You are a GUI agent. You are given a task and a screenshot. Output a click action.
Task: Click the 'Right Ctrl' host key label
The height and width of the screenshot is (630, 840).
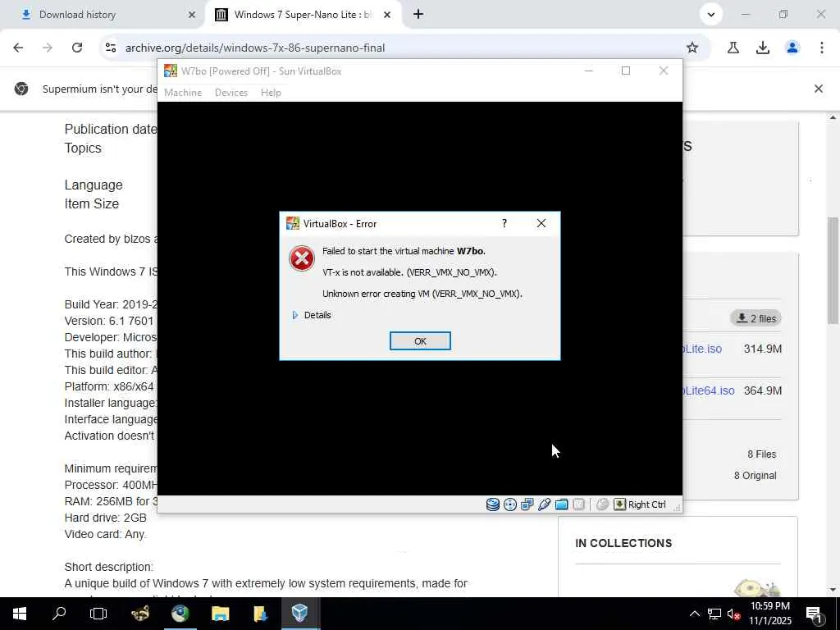coord(646,504)
